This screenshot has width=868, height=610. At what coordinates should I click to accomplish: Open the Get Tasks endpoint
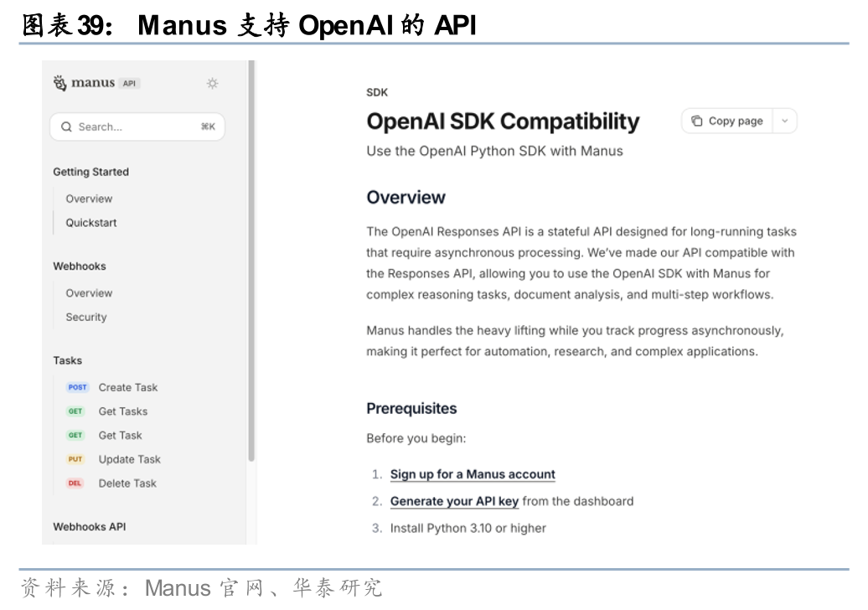[123, 411]
